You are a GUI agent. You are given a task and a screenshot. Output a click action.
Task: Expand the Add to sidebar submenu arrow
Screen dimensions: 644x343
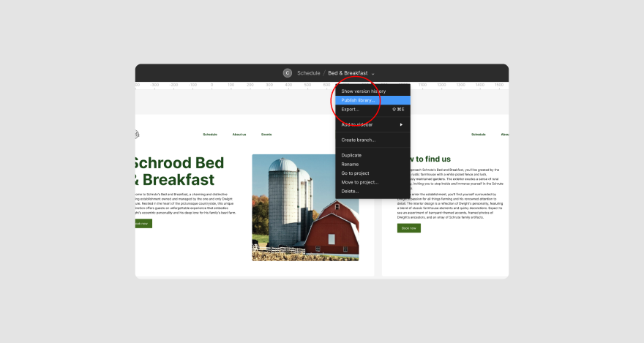coord(401,125)
